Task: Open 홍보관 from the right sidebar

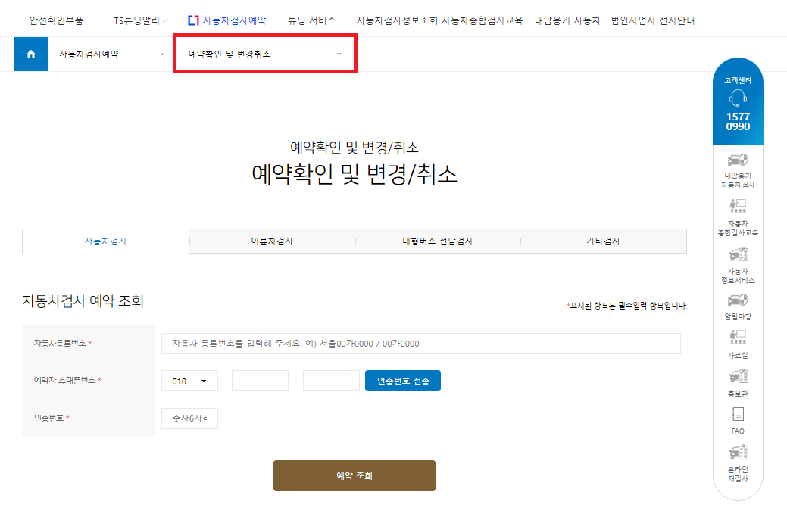Action: [737, 384]
